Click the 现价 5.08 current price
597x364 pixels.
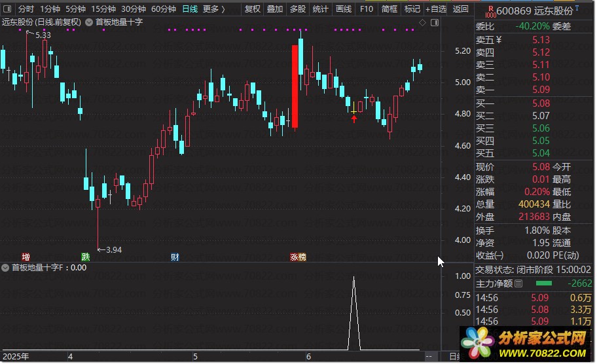541,167
